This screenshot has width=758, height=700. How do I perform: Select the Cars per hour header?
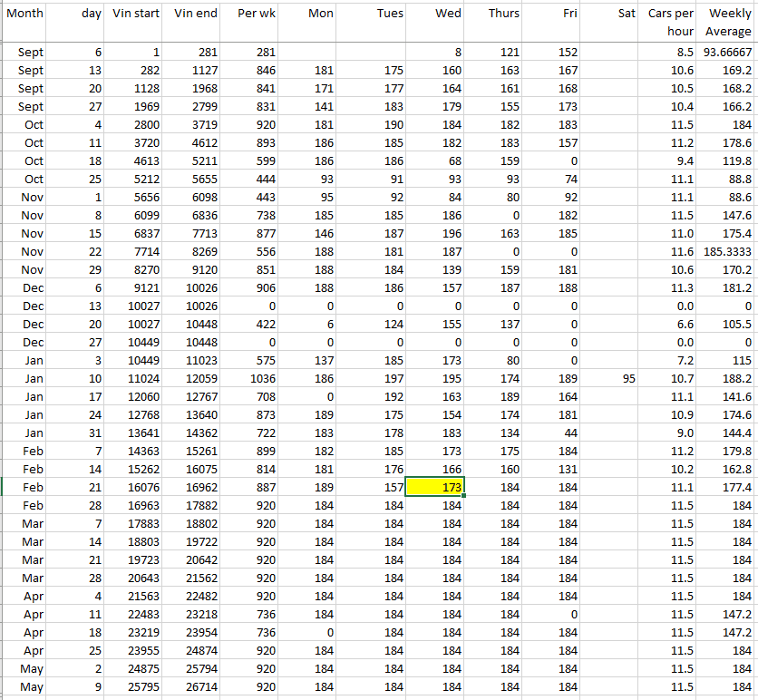671,23
